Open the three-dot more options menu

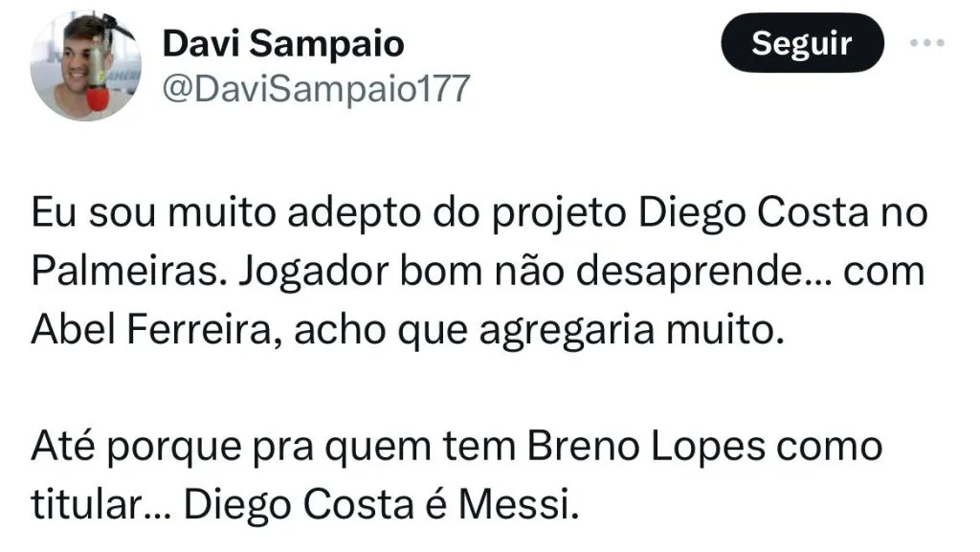926,43
